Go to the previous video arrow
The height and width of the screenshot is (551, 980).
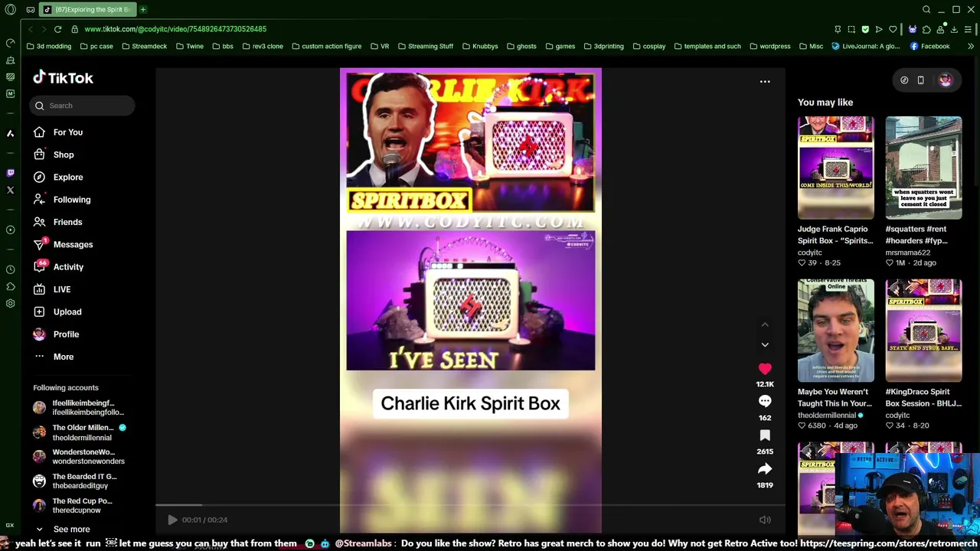coord(765,324)
